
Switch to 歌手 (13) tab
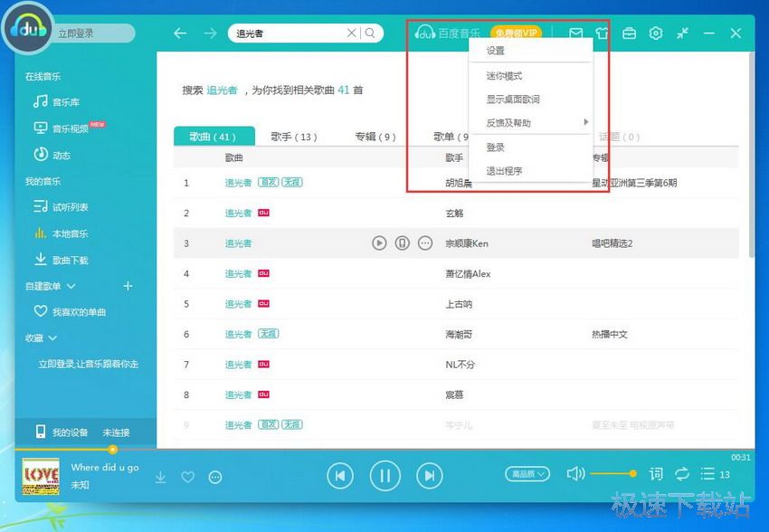tap(294, 137)
